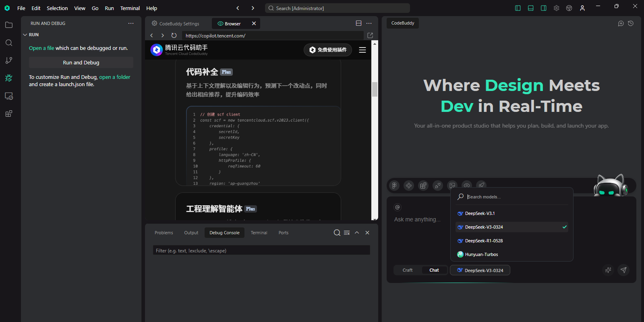
Task: Open chat history in CodeBuddy panel
Action: [x=631, y=23]
